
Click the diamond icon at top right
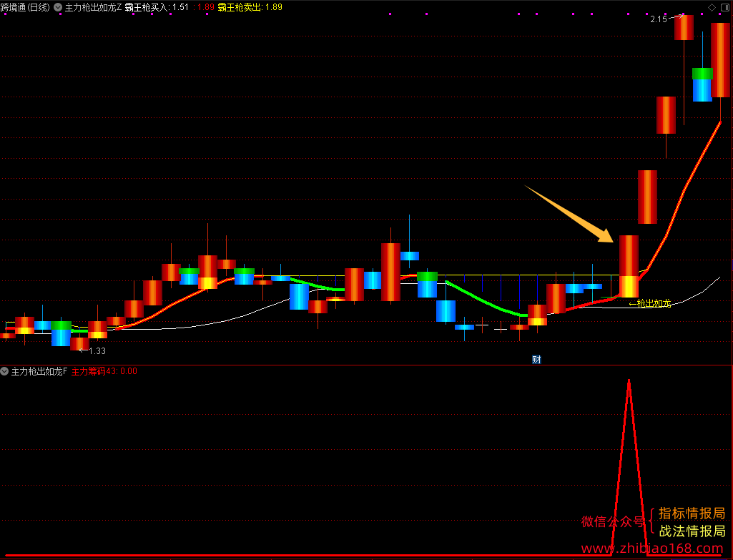(x=712, y=7)
